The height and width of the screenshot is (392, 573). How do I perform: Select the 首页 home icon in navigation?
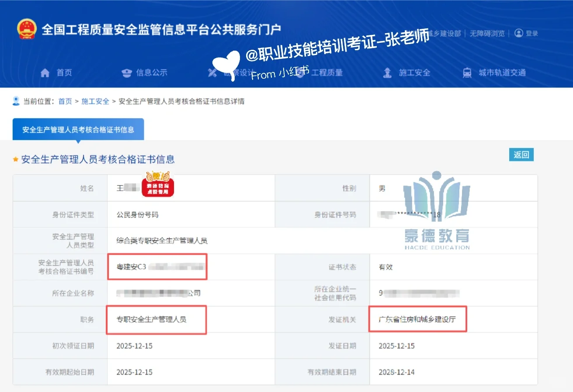45,73
